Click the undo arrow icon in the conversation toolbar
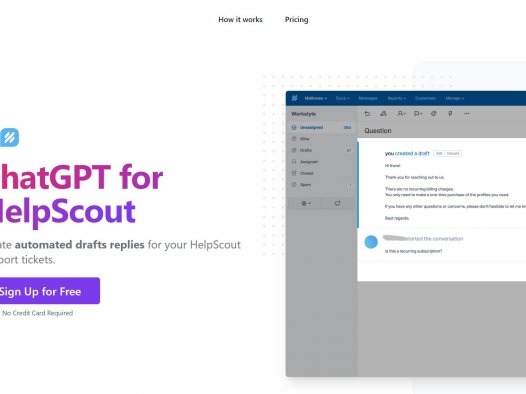 [x=367, y=114]
